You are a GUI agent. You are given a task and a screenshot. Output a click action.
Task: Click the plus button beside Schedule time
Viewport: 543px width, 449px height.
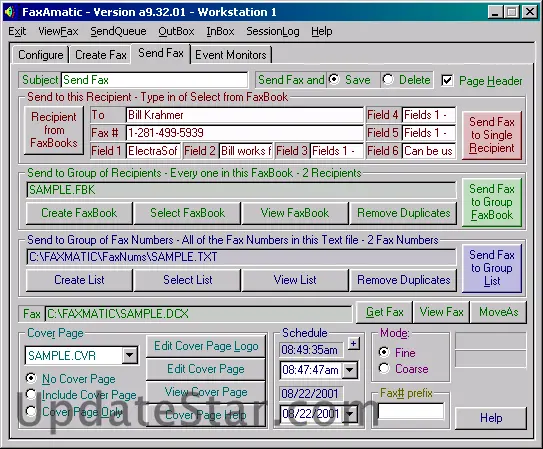coord(353,343)
